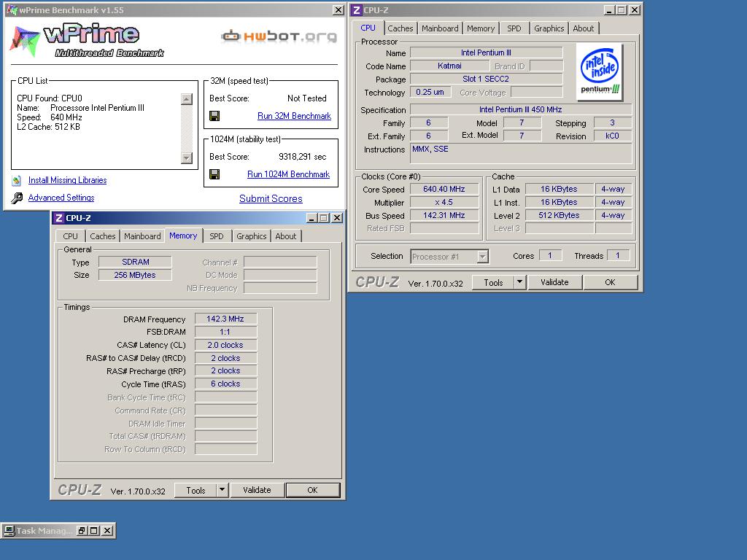The height and width of the screenshot is (560, 747).
Task: Click the save icon in 32M speed test
Action: click(x=214, y=116)
